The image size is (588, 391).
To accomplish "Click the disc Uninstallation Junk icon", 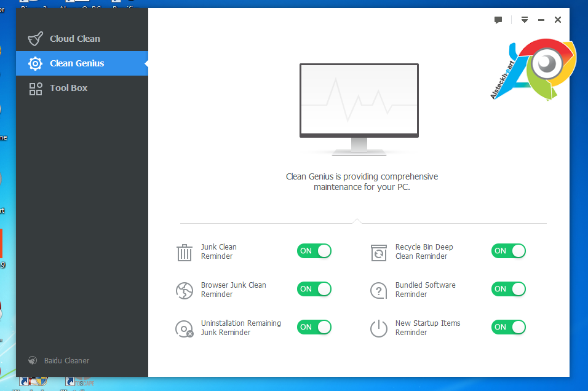I will [x=184, y=329].
